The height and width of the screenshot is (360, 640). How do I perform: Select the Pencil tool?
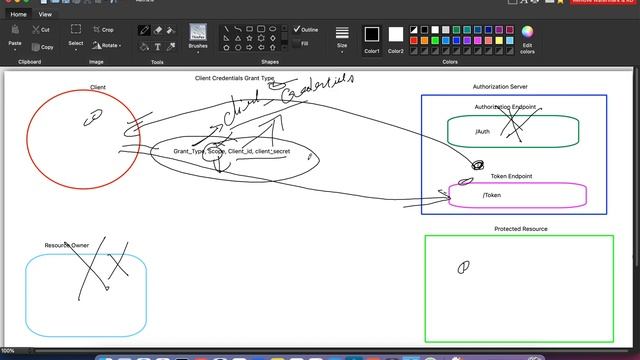(144, 30)
